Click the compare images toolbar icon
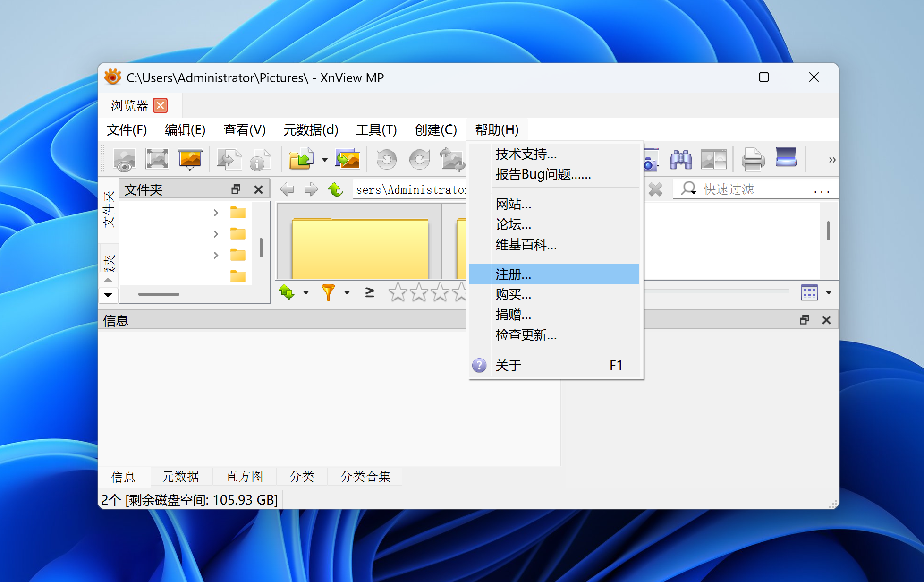This screenshot has width=924, height=582. click(x=713, y=159)
